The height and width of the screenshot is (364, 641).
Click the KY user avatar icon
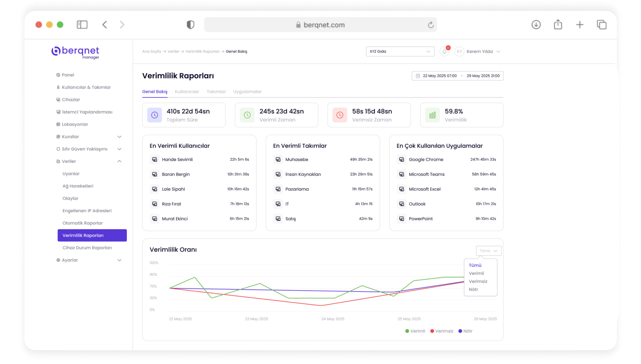tap(459, 51)
